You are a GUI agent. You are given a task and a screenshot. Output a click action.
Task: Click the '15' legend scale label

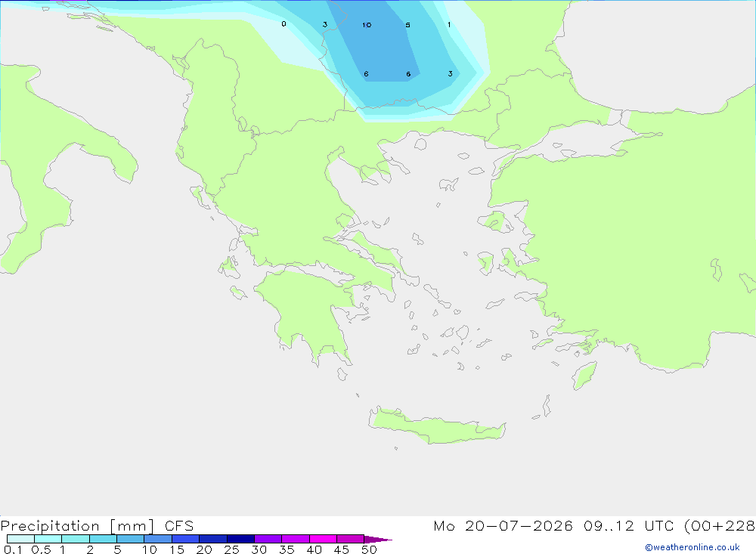coord(176,549)
